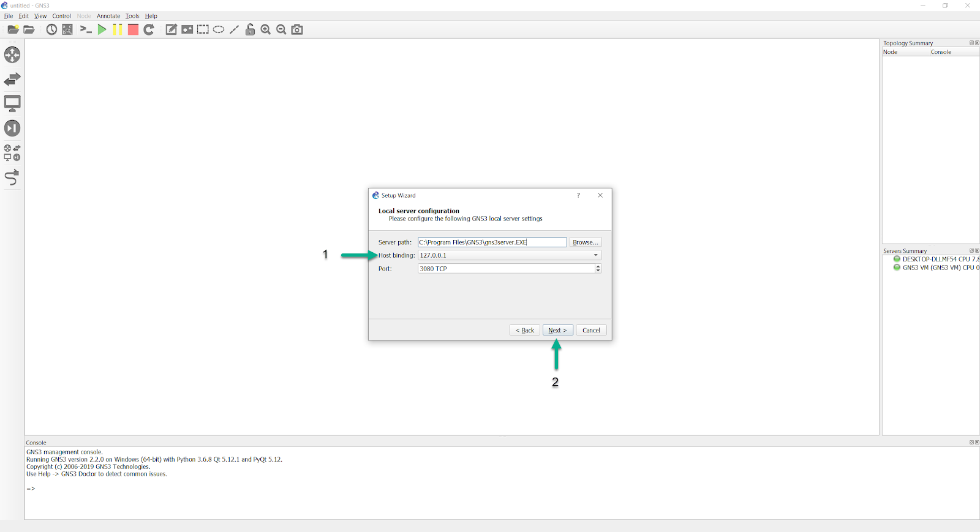
Task: Decrease port with stepper down arrow
Action: coord(598,271)
